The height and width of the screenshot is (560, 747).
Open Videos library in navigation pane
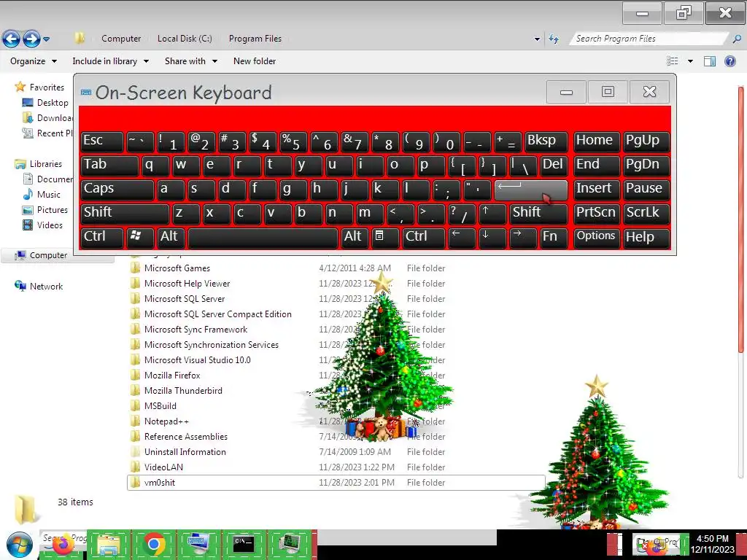50,225
